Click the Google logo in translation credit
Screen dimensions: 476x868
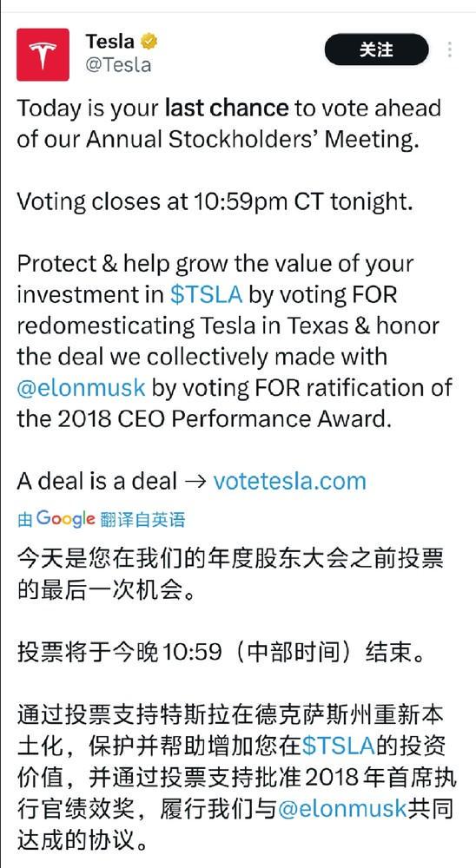click(66, 519)
